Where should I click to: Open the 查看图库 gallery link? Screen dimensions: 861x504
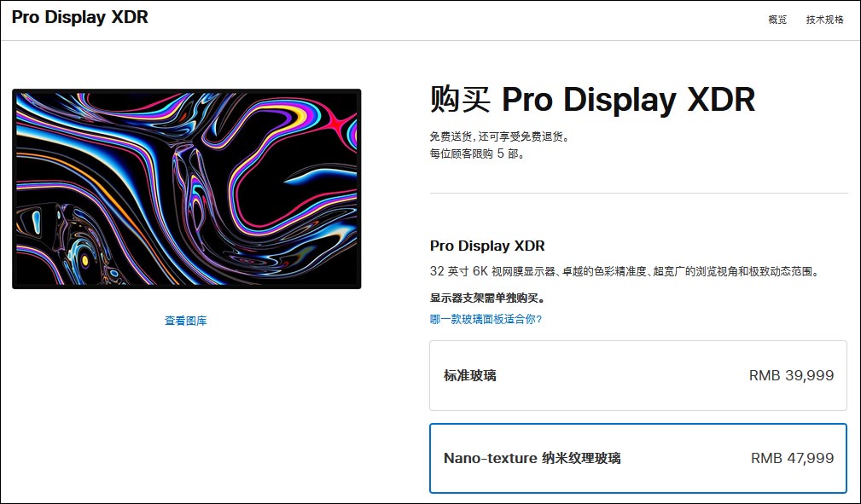point(186,322)
